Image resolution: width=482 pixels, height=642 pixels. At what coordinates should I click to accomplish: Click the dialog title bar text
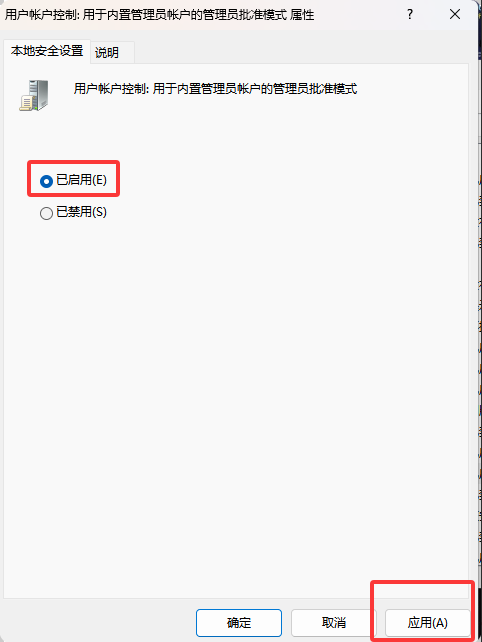(x=159, y=15)
